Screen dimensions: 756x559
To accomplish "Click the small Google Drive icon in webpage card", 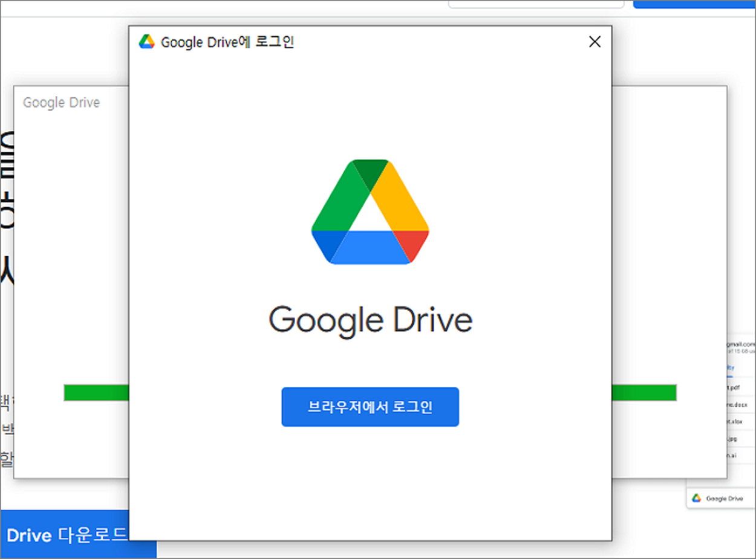I will [697, 499].
